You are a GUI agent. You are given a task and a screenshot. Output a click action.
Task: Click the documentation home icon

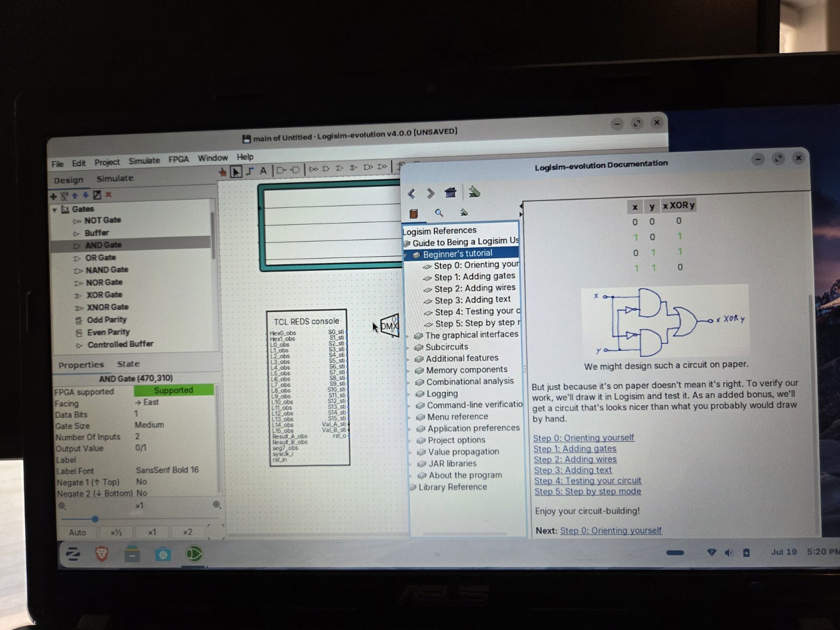(450, 192)
